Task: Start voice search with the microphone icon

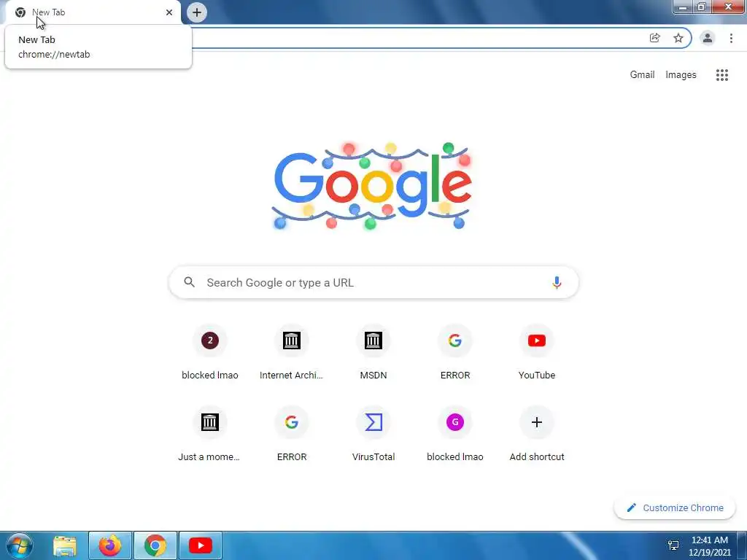Action: [557, 282]
